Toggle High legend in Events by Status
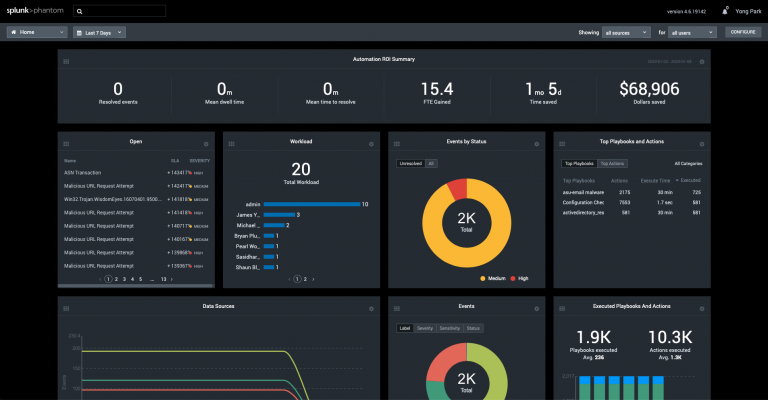This screenshot has height=400, width=768. point(519,278)
